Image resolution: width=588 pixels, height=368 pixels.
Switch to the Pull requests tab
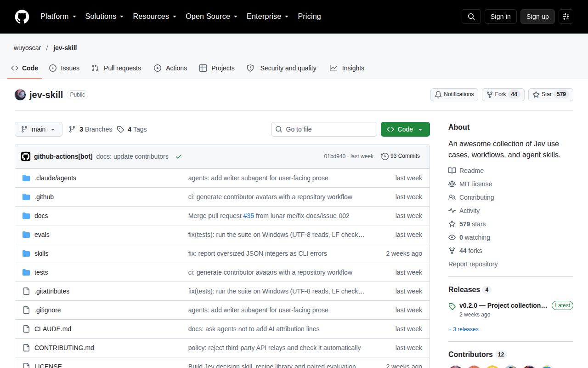click(116, 68)
